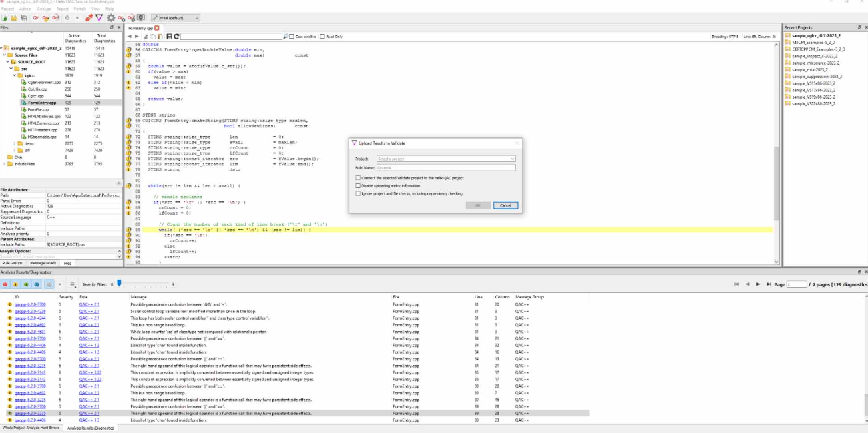Click the forward arrow in editor toolbar
The image size is (868, 433).
click(x=137, y=37)
